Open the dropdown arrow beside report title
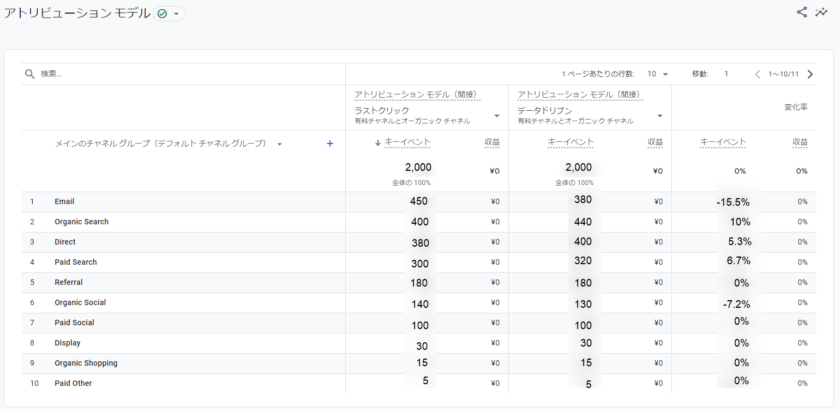 [177, 14]
